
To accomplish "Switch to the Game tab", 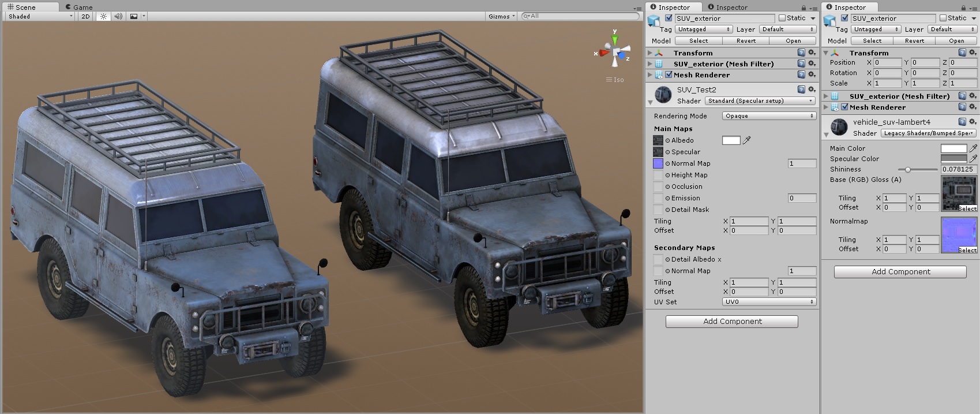I will coord(78,7).
